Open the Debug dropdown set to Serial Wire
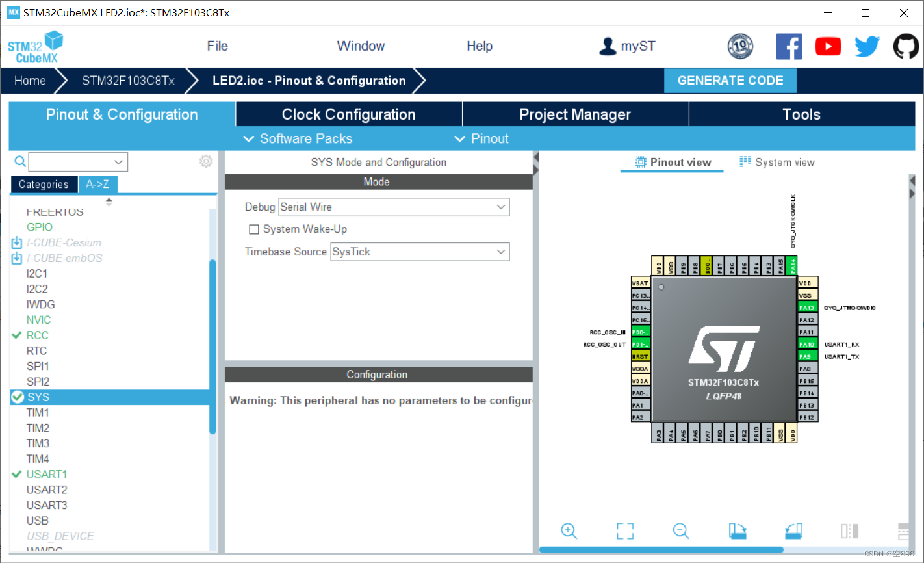 click(x=394, y=207)
